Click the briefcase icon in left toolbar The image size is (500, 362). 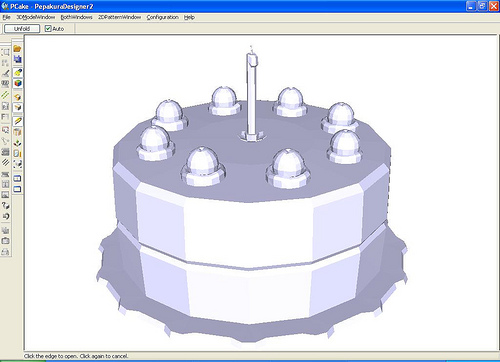5,241
